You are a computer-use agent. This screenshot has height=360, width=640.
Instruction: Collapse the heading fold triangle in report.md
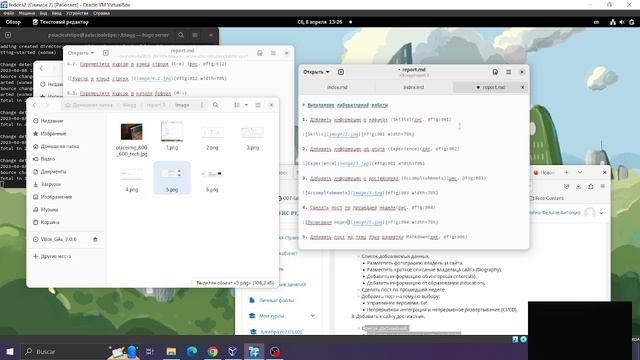tap(304, 105)
